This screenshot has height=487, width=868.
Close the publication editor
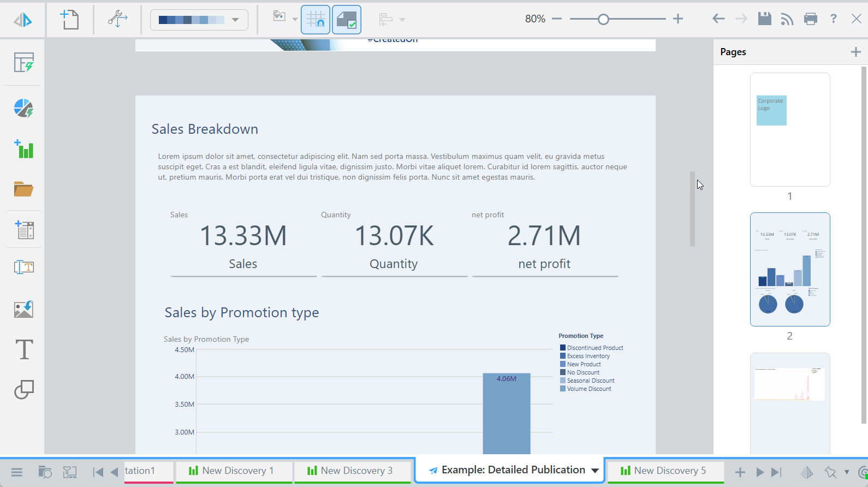pos(857,19)
